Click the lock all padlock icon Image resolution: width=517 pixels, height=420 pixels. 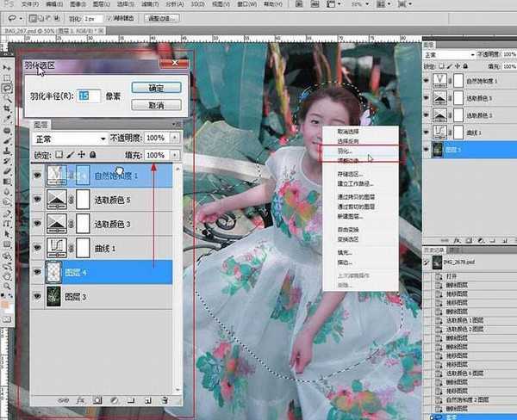tap(92, 155)
